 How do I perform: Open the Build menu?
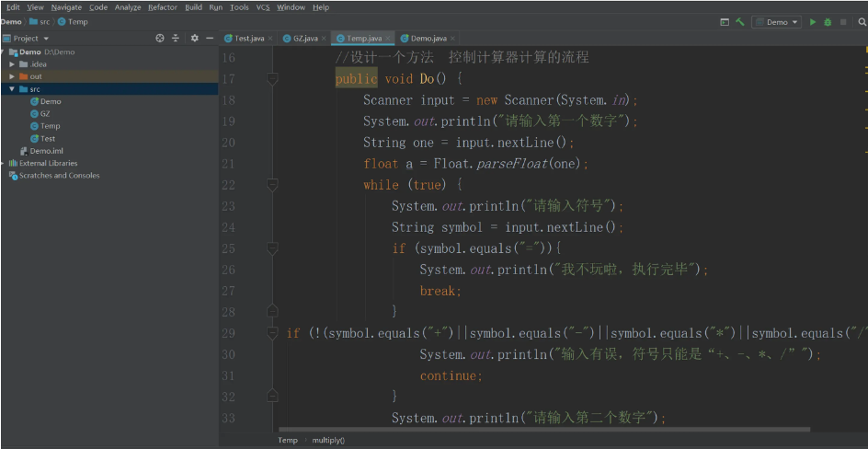[x=193, y=7]
